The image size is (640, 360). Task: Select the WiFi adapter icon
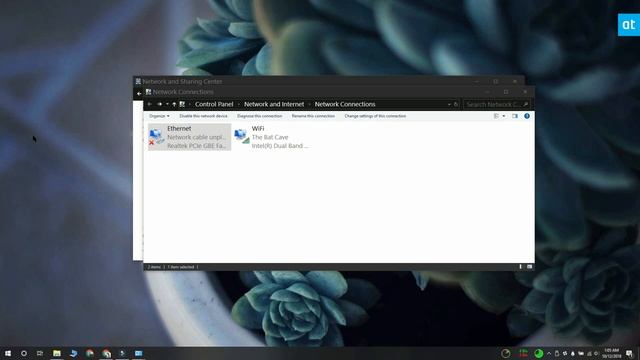pos(242,136)
